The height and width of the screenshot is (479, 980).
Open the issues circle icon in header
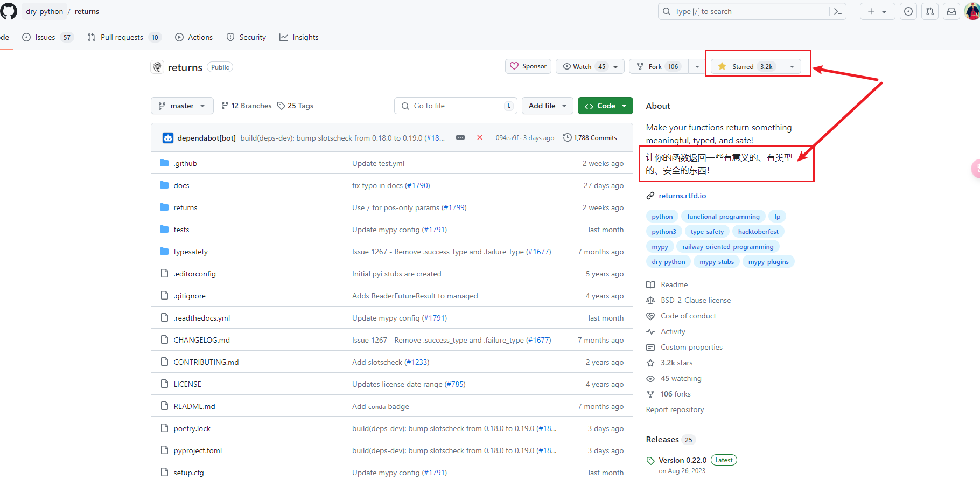click(908, 11)
